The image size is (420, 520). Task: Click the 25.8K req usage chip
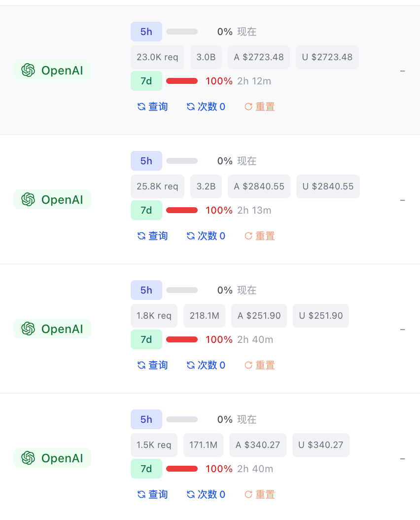pyautogui.click(x=157, y=186)
